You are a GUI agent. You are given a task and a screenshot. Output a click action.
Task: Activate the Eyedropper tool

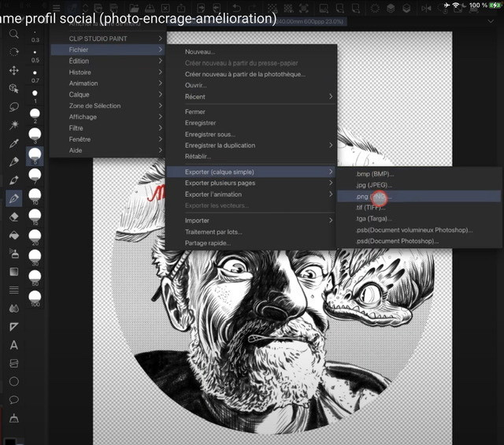tap(13, 144)
